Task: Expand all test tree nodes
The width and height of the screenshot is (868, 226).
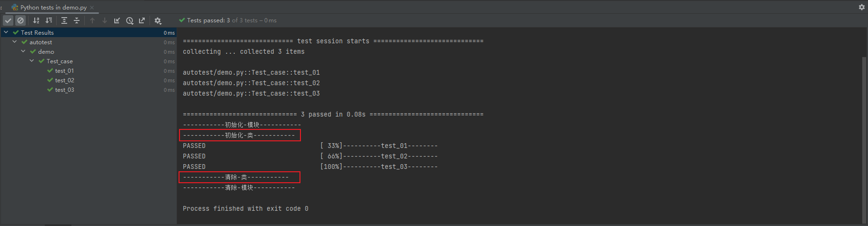Action: click(64, 20)
